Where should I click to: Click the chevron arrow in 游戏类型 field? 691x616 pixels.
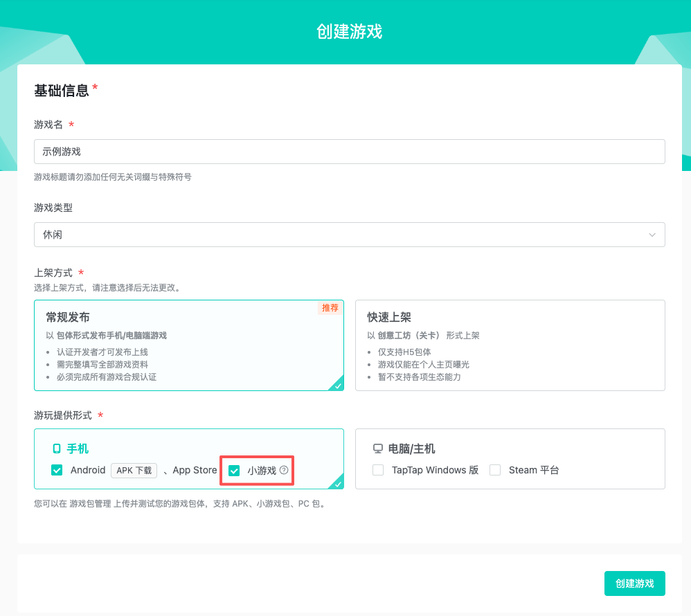click(x=652, y=235)
